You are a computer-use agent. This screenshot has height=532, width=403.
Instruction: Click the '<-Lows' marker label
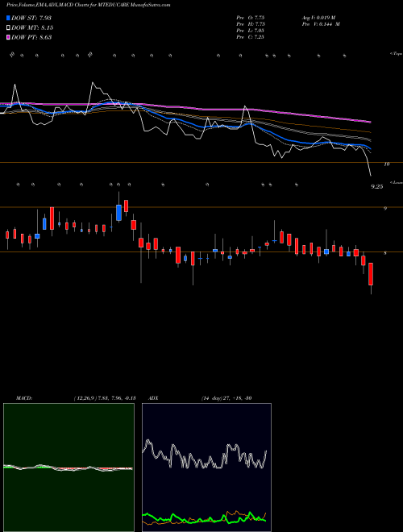[396, 182]
